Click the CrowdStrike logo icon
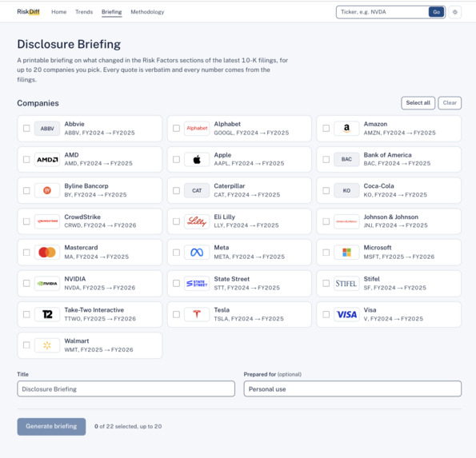The width and height of the screenshot is (476, 458). pyautogui.click(x=47, y=221)
